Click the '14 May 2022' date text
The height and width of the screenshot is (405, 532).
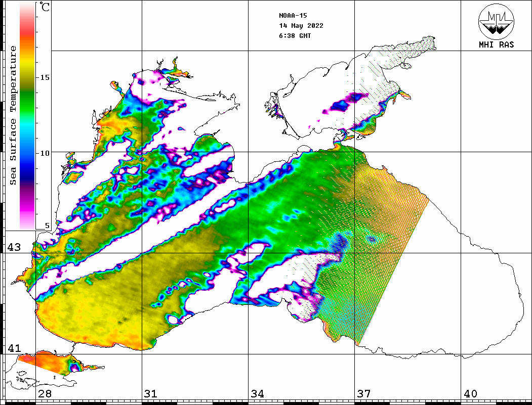click(301, 26)
